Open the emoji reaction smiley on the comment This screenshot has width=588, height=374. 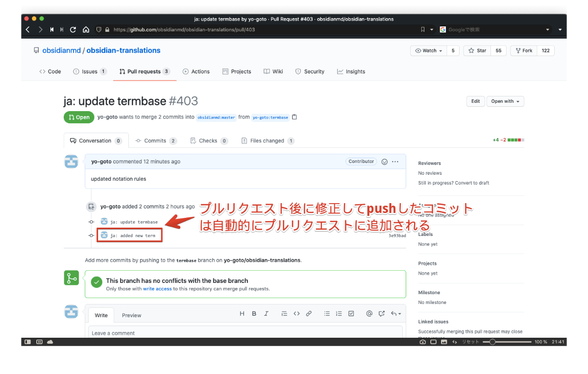coord(385,162)
